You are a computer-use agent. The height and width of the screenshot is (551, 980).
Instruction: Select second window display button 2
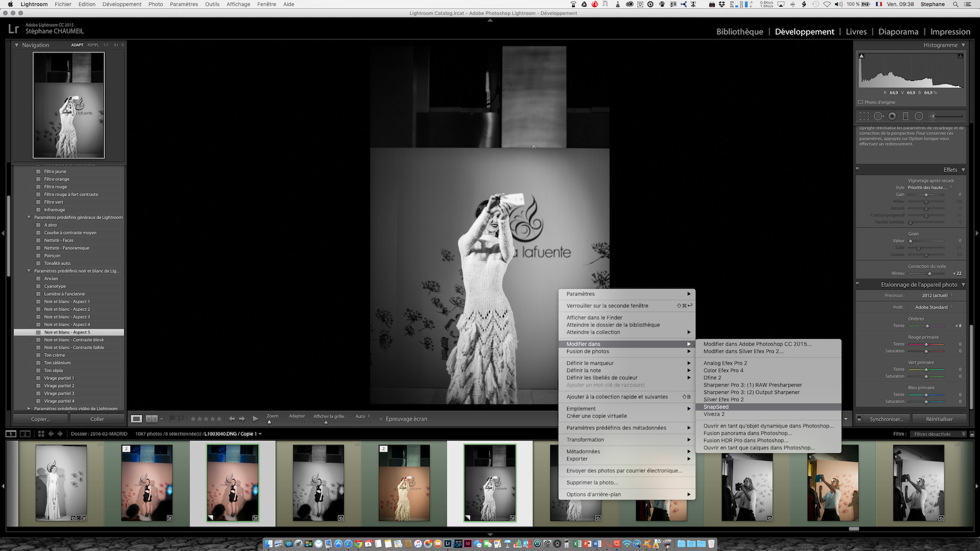tap(25, 434)
